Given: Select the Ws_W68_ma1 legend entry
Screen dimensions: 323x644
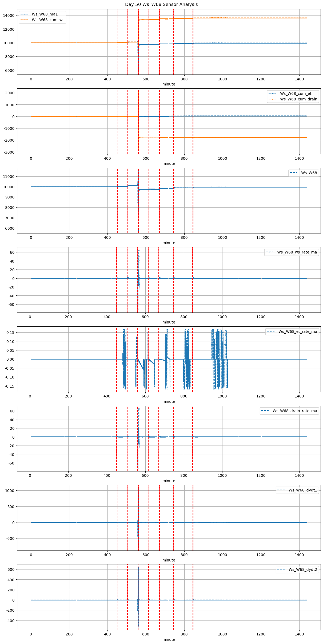Looking at the screenshot, I should [45, 14].
